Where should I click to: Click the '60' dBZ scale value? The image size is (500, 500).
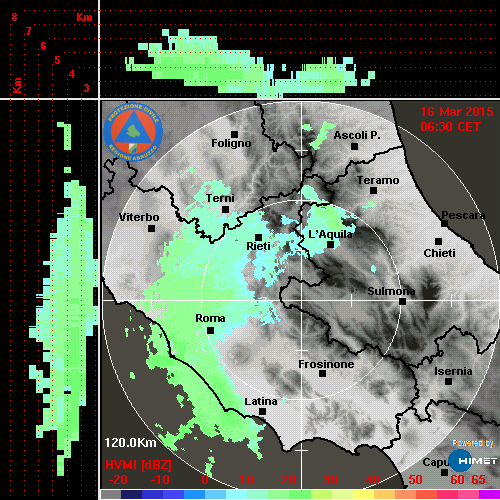(457, 480)
